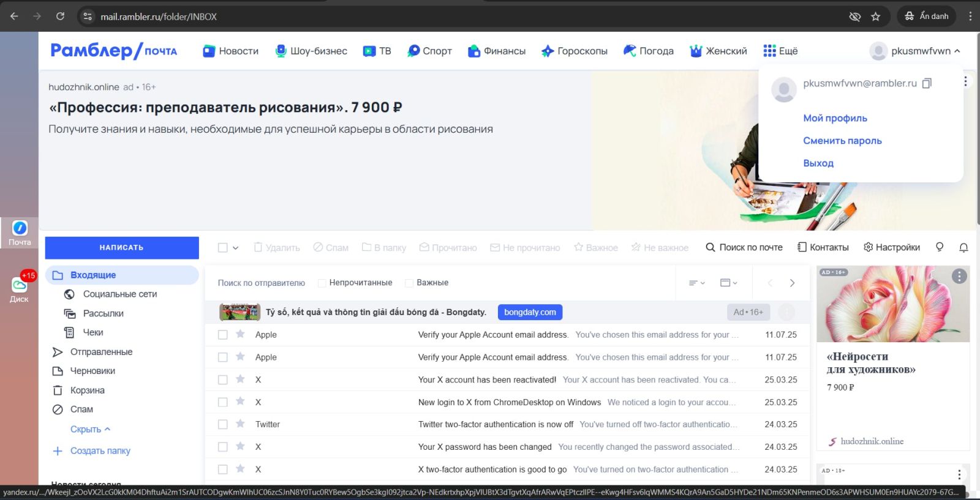Select Выход in account menu
The width and height of the screenshot is (980, 500).
[818, 163]
